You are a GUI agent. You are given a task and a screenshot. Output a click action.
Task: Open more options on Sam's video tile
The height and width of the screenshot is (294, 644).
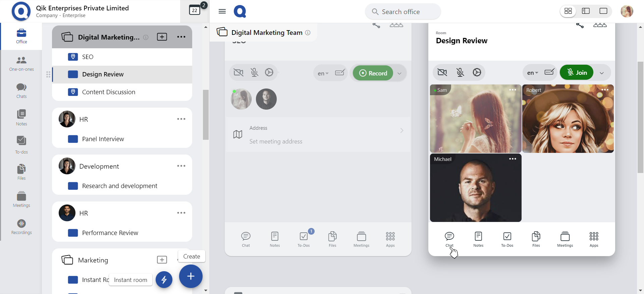tap(513, 90)
